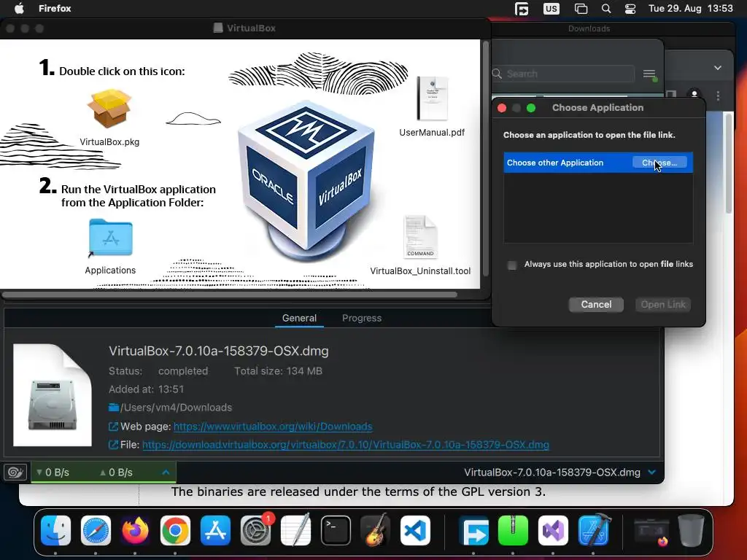
Task: Enable 'Always use this application' checkbox
Action: point(512,265)
